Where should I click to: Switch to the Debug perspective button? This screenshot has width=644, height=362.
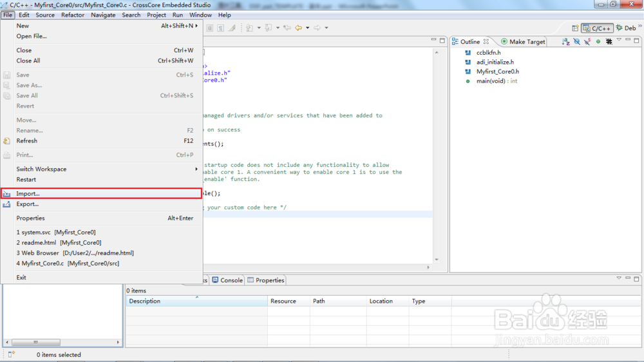(x=625, y=28)
